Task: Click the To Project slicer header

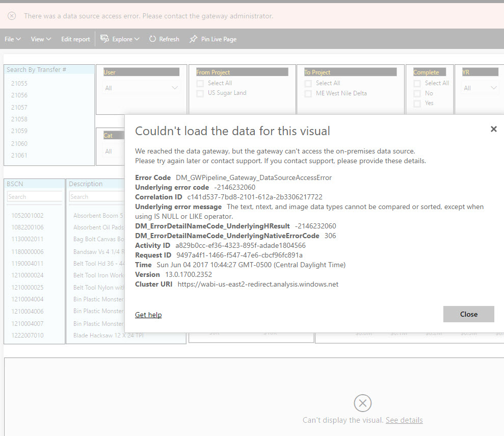Action: tap(350, 72)
